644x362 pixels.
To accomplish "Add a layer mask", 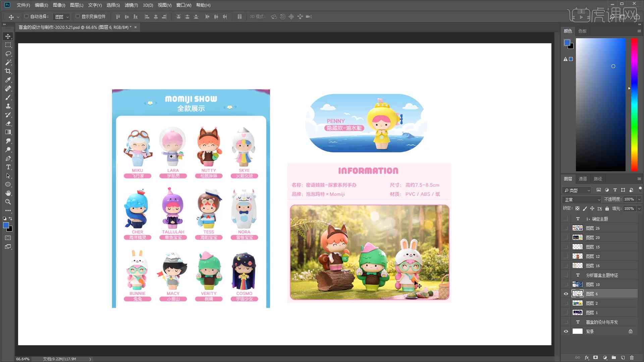I will click(x=596, y=358).
